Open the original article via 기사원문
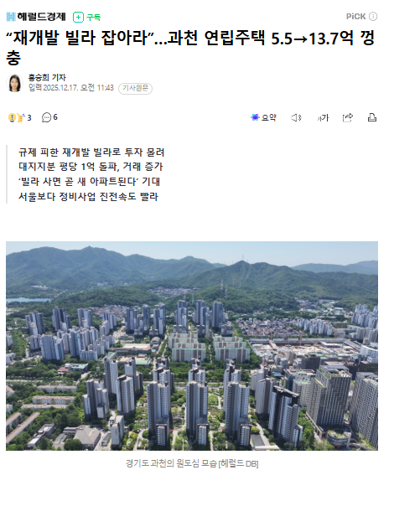 pos(135,88)
